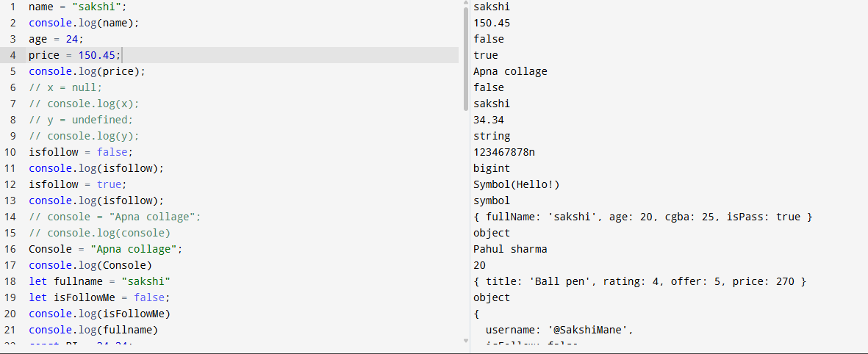The height and width of the screenshot is (354, 868).
Task: Click line number 1 in gutter
Action: pyautogui.click(x=12, y=7)
